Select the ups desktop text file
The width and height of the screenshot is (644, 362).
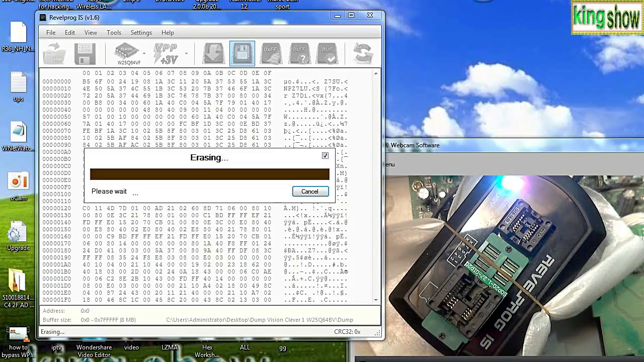coord(19,86)
